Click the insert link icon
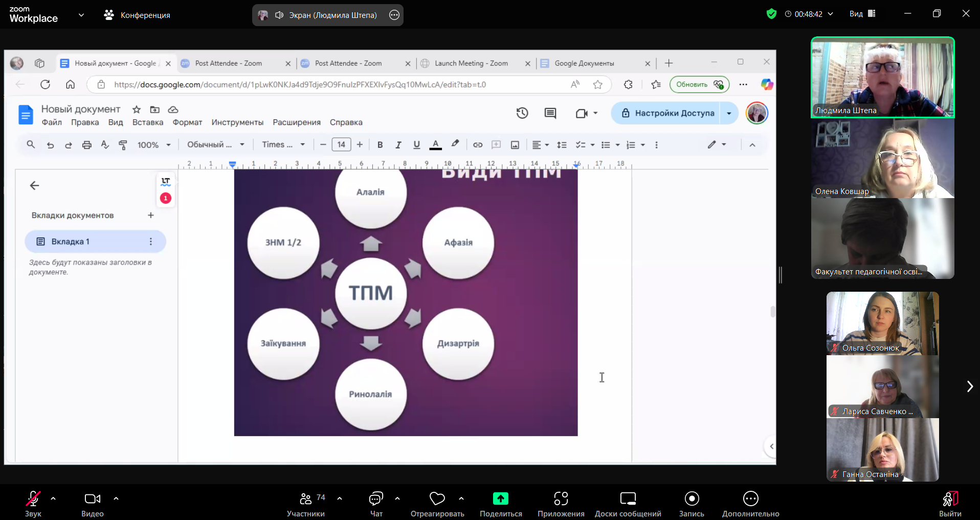This screenshot has height=520, width=980. (477, 145)
